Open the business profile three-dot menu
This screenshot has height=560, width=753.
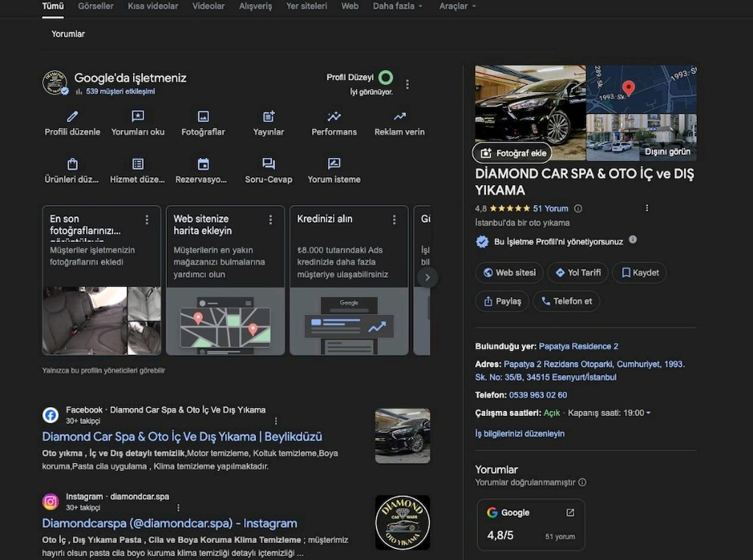click(407, 85)
